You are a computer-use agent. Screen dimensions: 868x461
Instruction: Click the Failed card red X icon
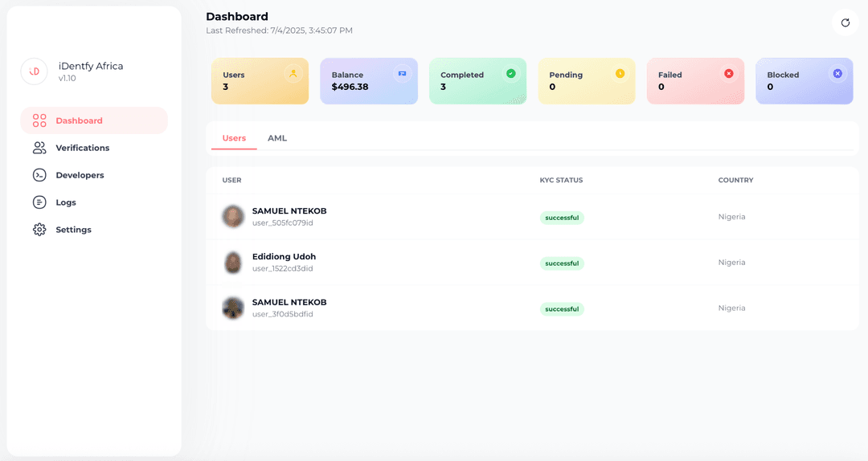click(729, 74)
